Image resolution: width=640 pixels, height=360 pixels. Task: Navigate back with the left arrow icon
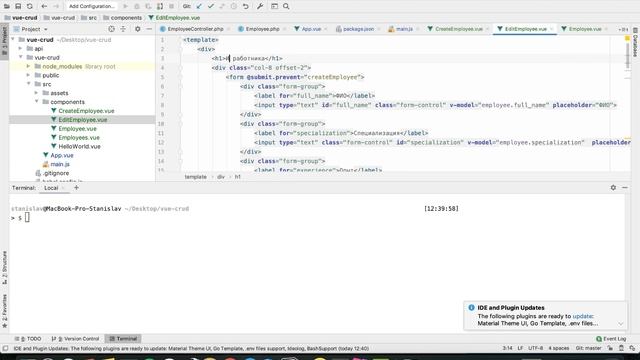tap(44, 6)
